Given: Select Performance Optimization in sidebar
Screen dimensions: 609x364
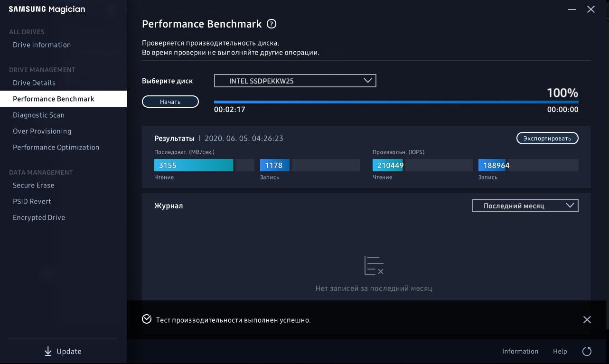Looking at the screenshot, I should (56, 147).
